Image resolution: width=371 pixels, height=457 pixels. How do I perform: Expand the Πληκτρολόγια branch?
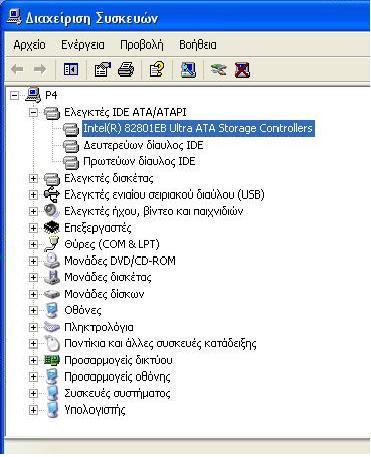click(33, 327)
